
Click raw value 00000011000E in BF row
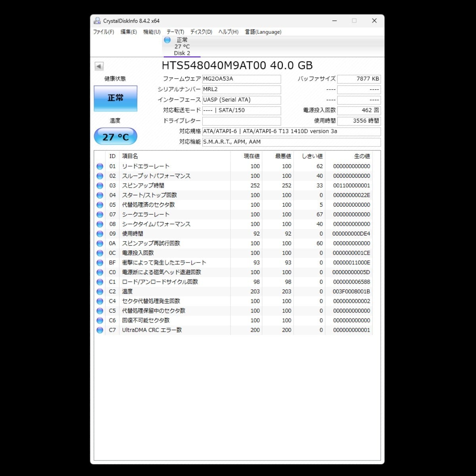pyautogui.click(x=351, y=263)
